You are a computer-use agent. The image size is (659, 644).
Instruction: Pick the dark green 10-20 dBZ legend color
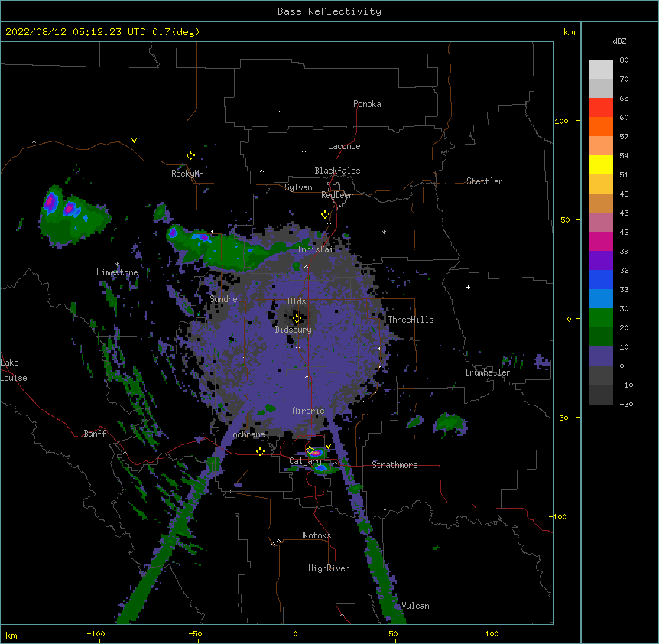coord(601,337)
